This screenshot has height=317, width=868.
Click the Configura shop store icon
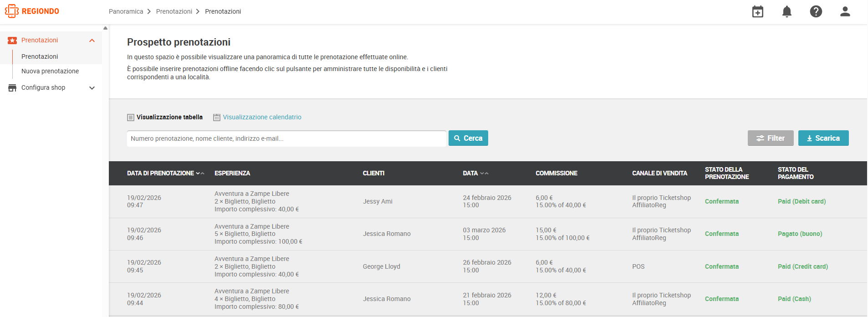click(x=12, y=88)
